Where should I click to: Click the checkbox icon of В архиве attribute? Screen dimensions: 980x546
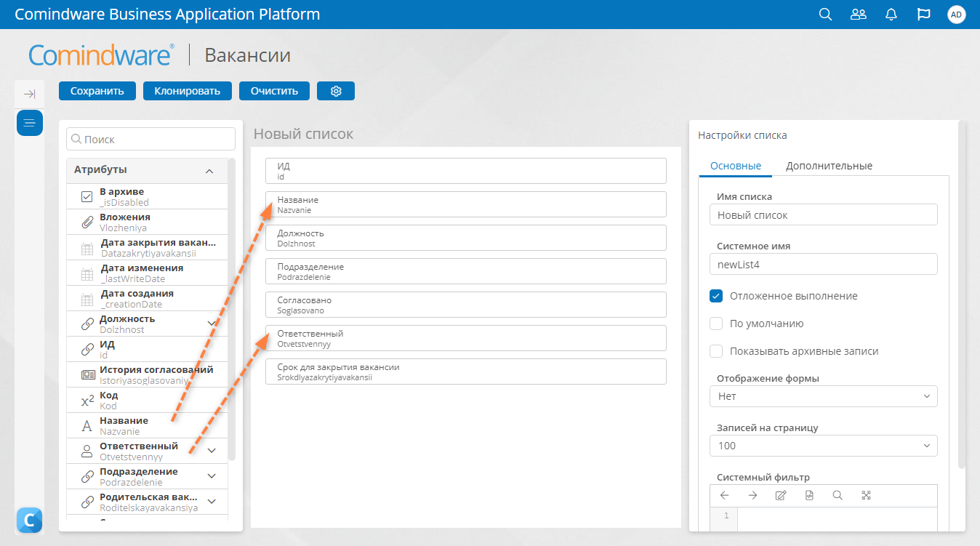coord(87,197)
